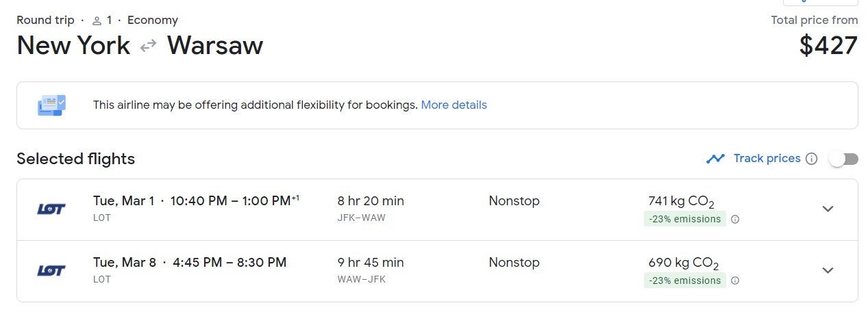The height and width of the screenshot is (314, 868).
Task: Click the LOT logo on the Mar 1 flight
Action: pyautogui.click(x=51, y=209)
